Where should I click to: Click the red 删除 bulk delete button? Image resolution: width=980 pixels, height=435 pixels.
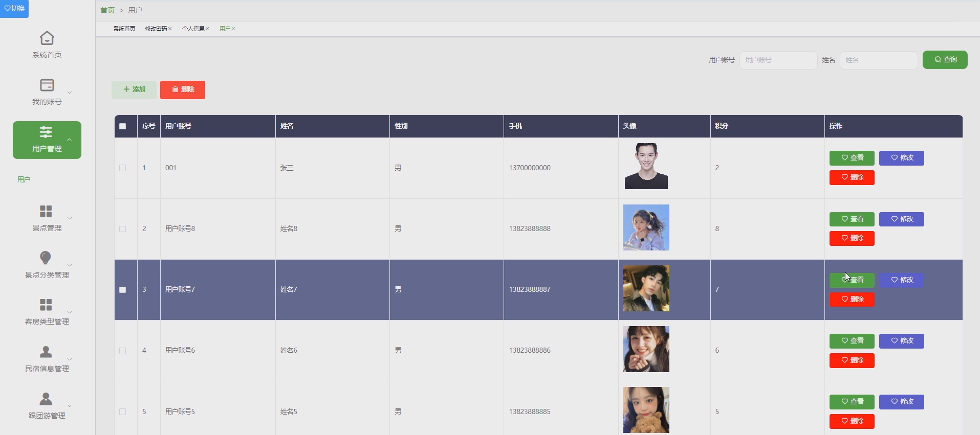(x=183, y=89)
